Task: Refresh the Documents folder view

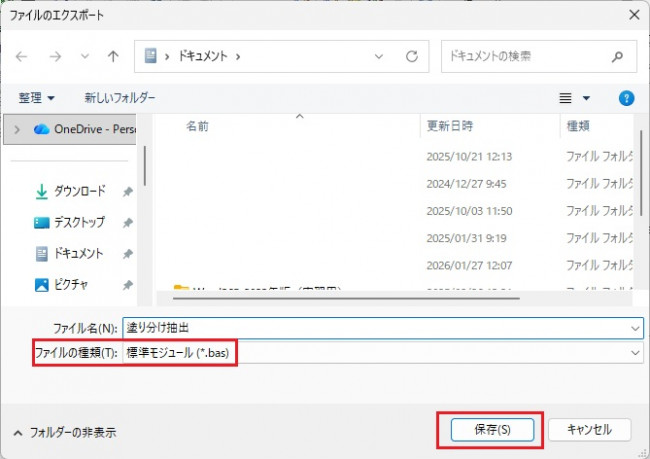Action: (411, 56)
